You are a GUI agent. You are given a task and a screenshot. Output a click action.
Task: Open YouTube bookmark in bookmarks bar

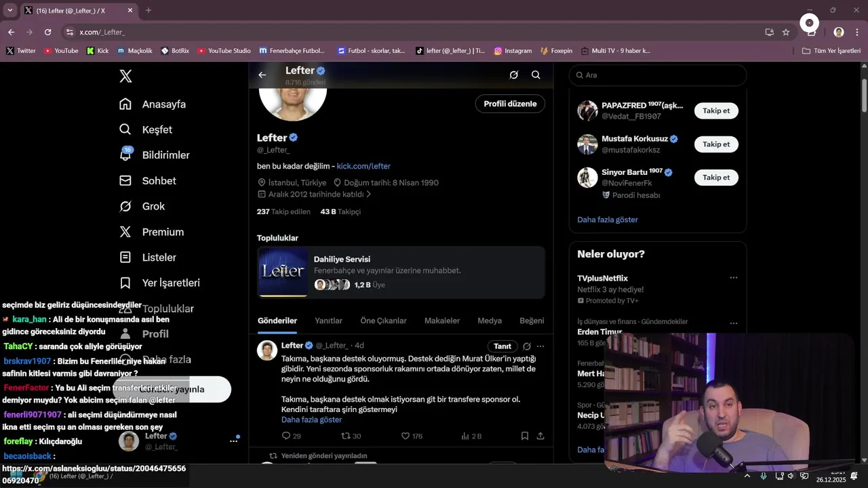pyautogui.click(x=61, y=51)
